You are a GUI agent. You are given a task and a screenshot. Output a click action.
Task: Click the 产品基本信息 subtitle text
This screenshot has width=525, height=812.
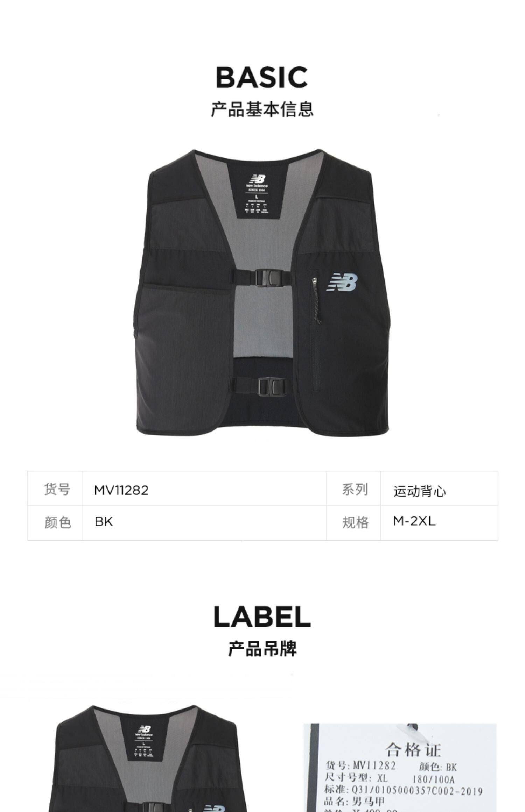[262, 109]
